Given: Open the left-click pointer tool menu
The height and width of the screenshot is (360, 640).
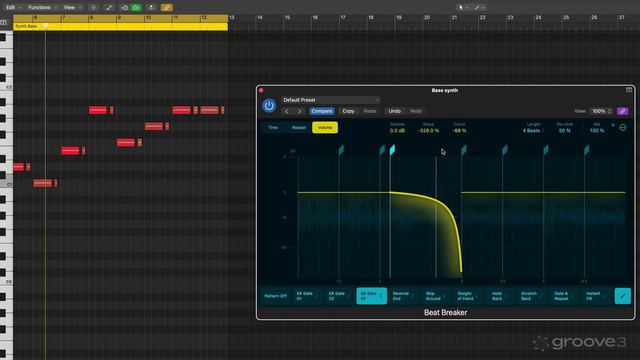Looking at the screenshot, I should click(x=463, y=7).
